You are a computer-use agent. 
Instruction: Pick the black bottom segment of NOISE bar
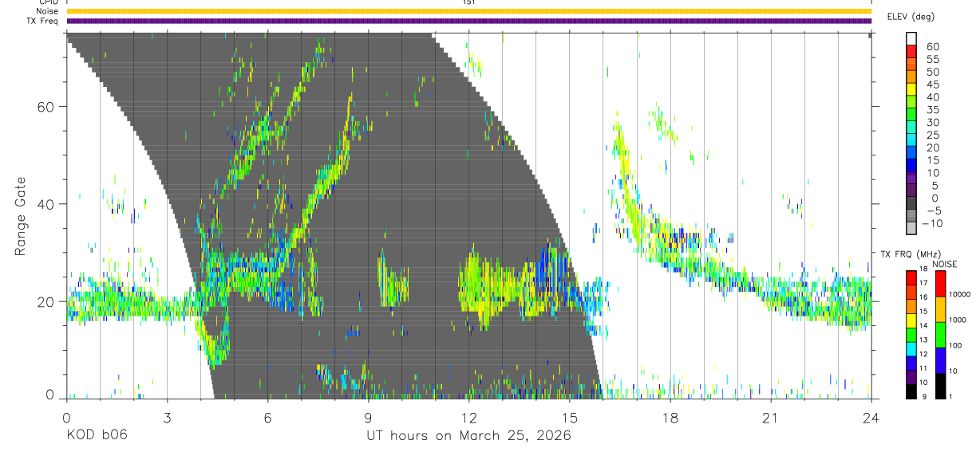940,386
